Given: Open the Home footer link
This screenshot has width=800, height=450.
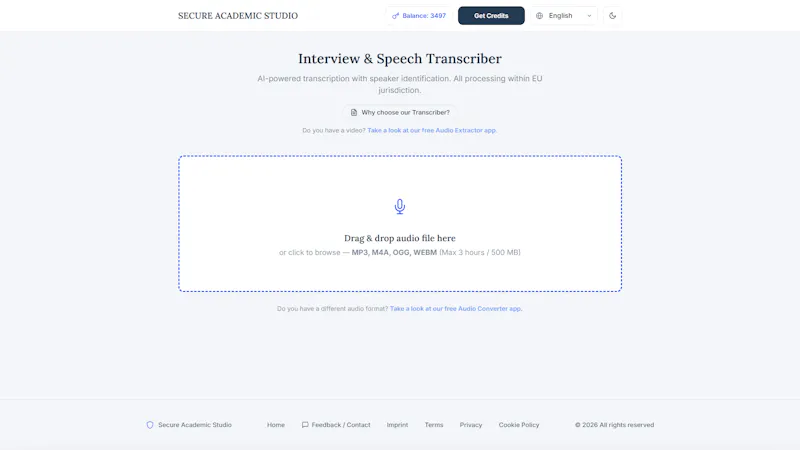Looking at the screenshot, I should click(x=276, y=425).
